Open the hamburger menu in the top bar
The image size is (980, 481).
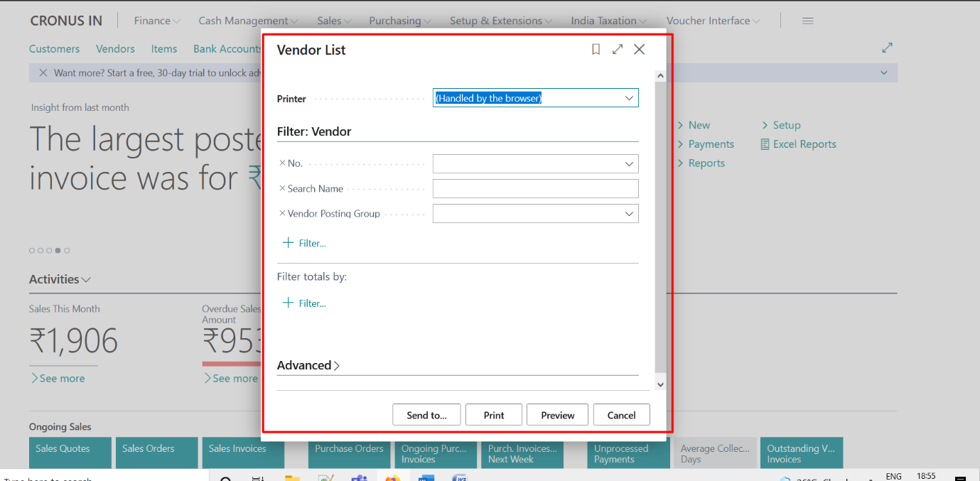coord(807,21)
